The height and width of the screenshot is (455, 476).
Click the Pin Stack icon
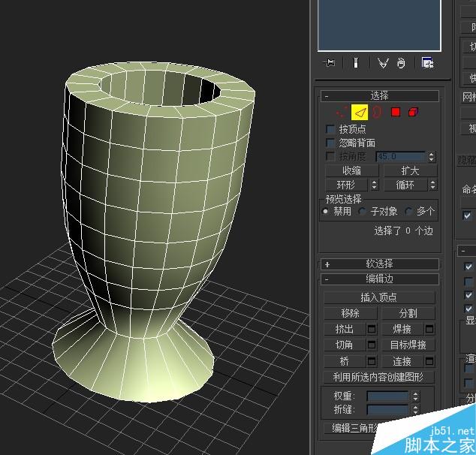(329, 63)
